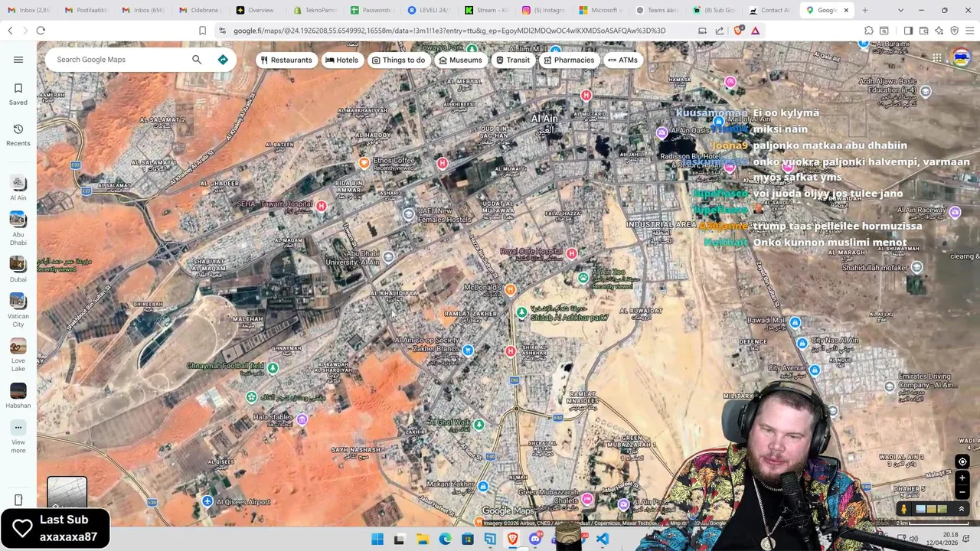The height and width of the screenshot is (551, 980).
Task: Click the send-to-phone icon in the sidebar
Action: [x=18, y=500]
